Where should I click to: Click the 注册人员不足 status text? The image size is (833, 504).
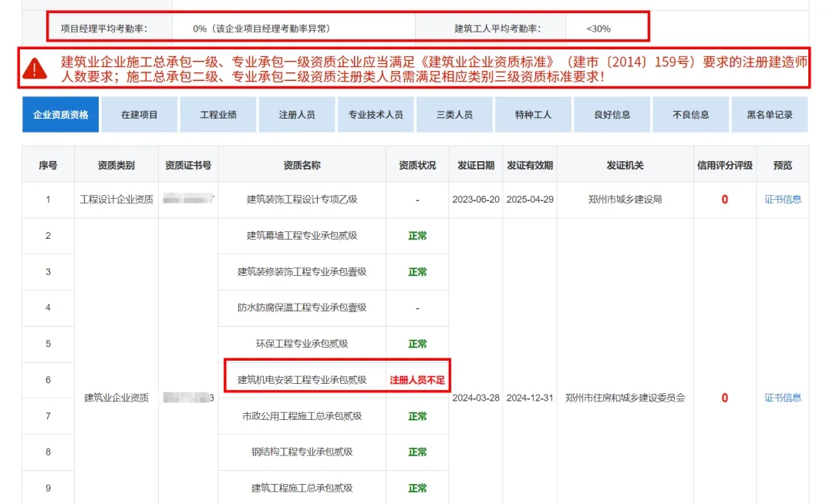tap(417, 380)
